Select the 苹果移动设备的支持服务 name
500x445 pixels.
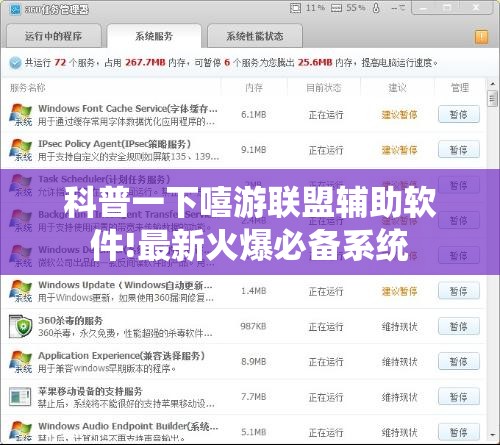point(90,391)
